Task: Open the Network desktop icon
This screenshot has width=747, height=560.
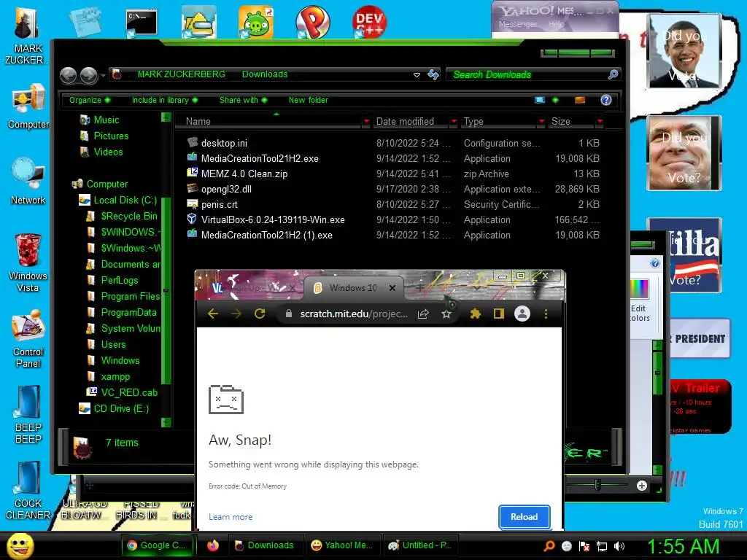Action: coord(28,182)
